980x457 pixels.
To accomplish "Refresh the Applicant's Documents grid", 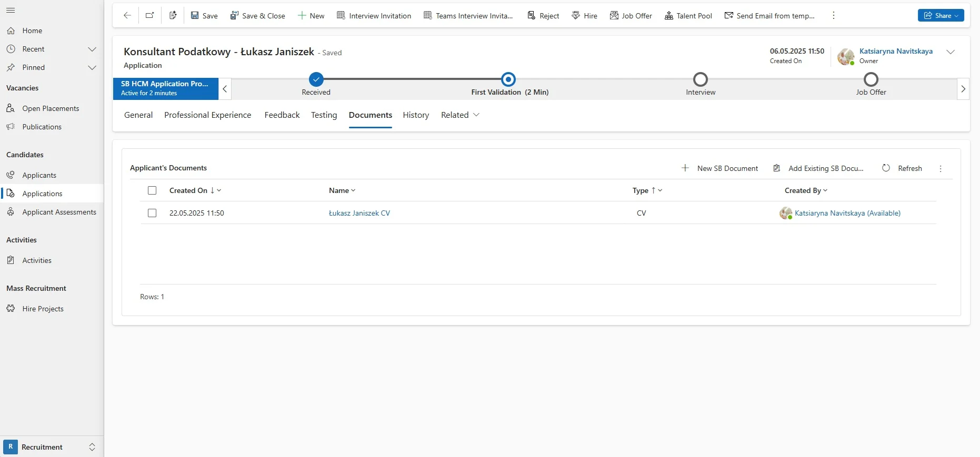I will (902, 168).
